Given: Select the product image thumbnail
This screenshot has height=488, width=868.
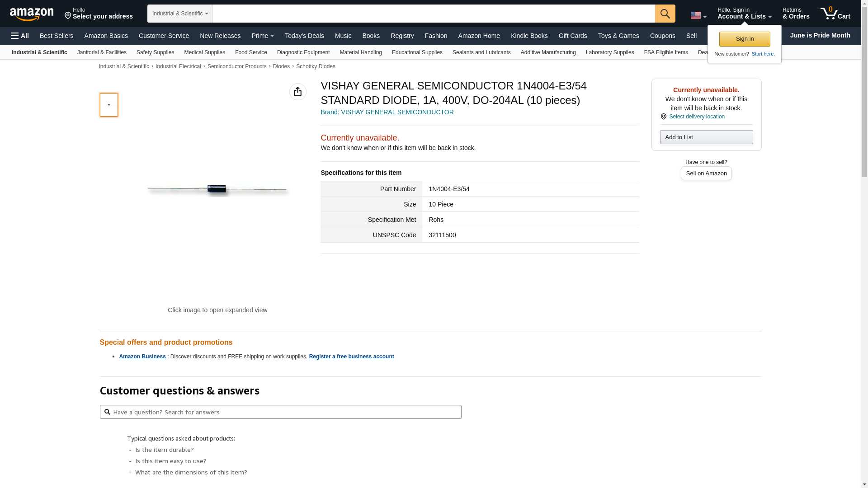Looking at the screenshot, I should 109,105.
